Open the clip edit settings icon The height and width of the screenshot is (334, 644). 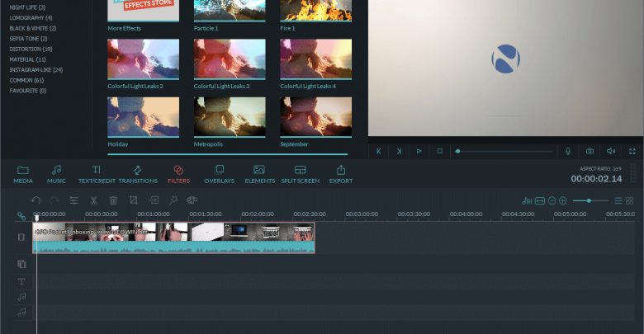(74, 200)
